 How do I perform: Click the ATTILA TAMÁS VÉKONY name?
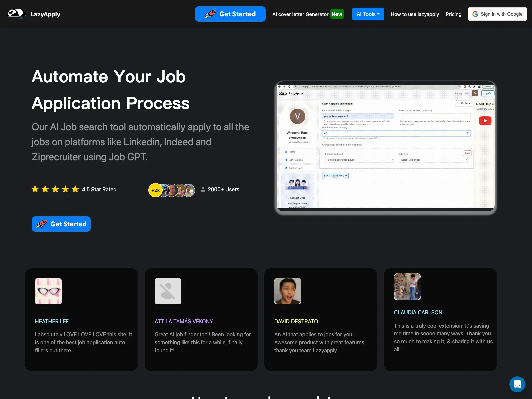184,321
